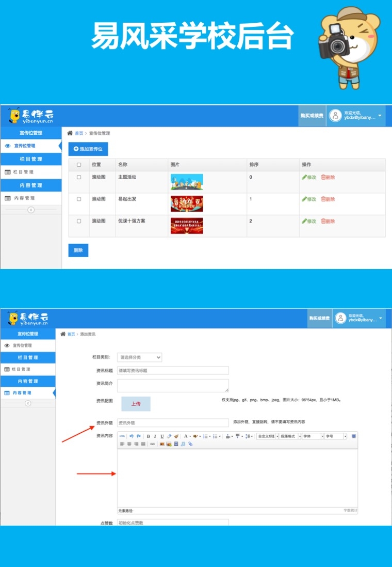Click 修改 for the 主题活动 row
Viewport: 392px width, 567px height.
pyautogui.click(x=309, y=177)
